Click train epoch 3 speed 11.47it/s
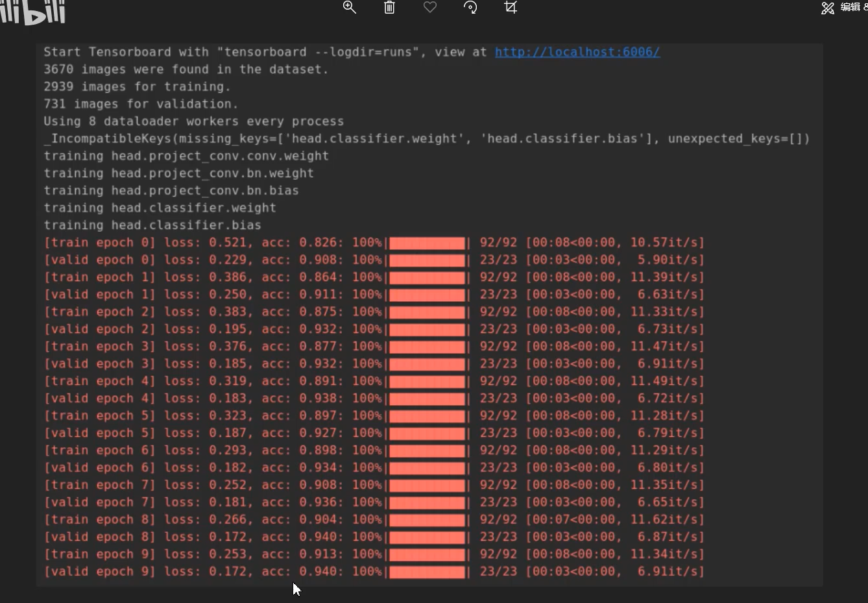Image resolution: width=868 pixels, height=603 pixels. (x=665, y=347)
